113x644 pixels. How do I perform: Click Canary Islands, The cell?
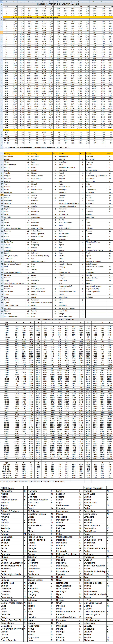coord(15,256)
